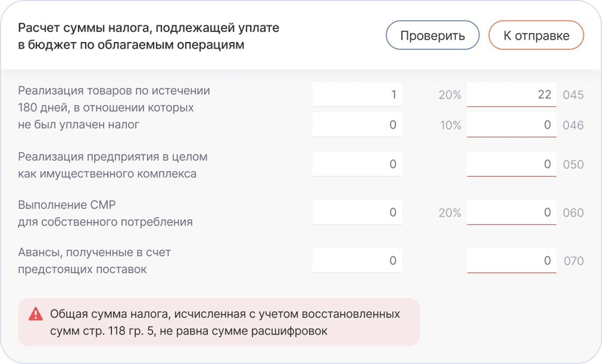Select the tax amount field showing 22
602x364 pixels.
point(511,94)
